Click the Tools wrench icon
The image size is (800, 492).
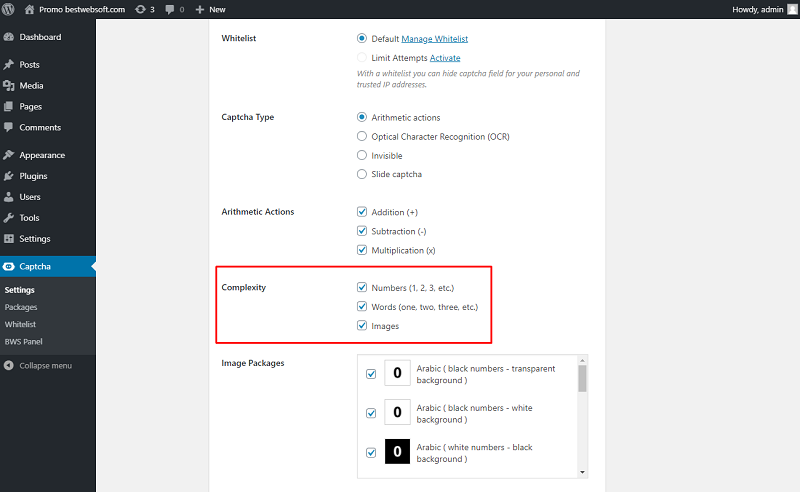pos(9,217)
